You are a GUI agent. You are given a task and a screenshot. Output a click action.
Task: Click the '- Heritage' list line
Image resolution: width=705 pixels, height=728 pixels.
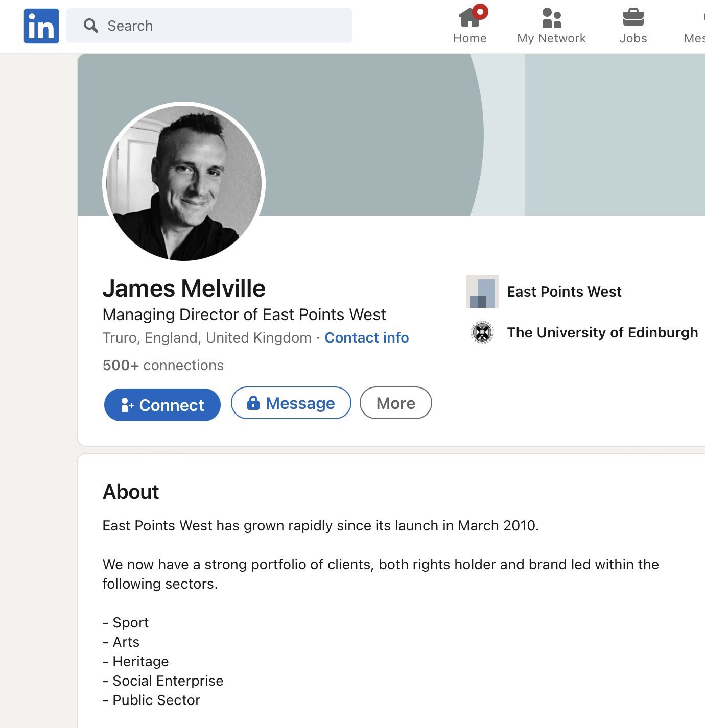136,661
